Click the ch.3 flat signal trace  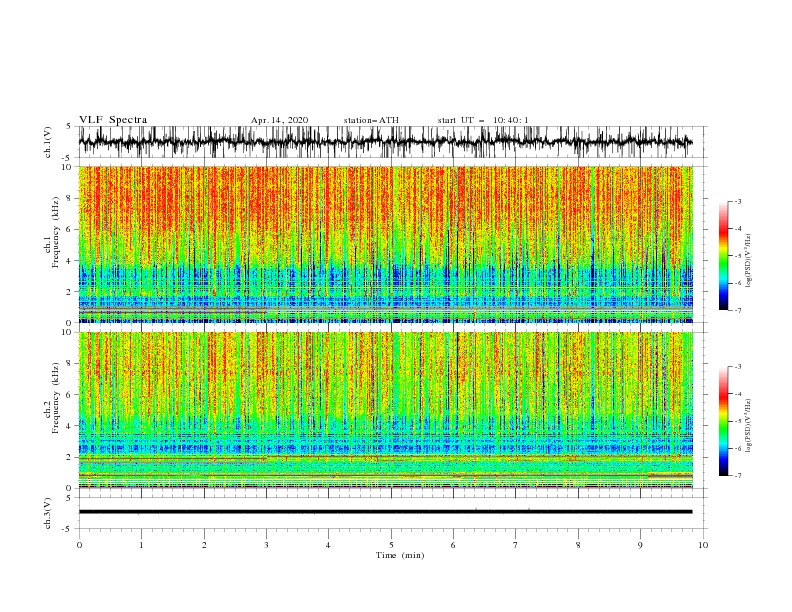(x=385, y=512)
